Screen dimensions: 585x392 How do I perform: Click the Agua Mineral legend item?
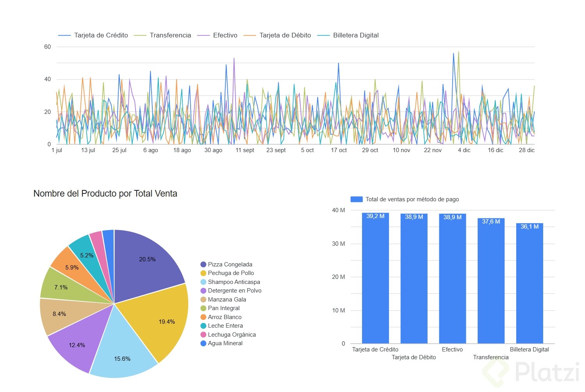click(221, 343)
